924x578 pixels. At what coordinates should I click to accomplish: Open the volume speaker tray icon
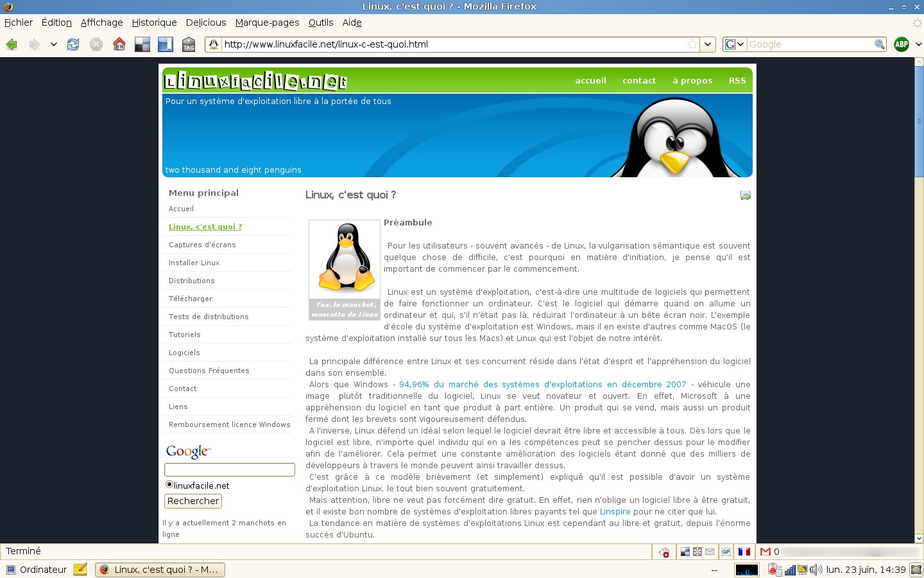click(x=816, y=570)
